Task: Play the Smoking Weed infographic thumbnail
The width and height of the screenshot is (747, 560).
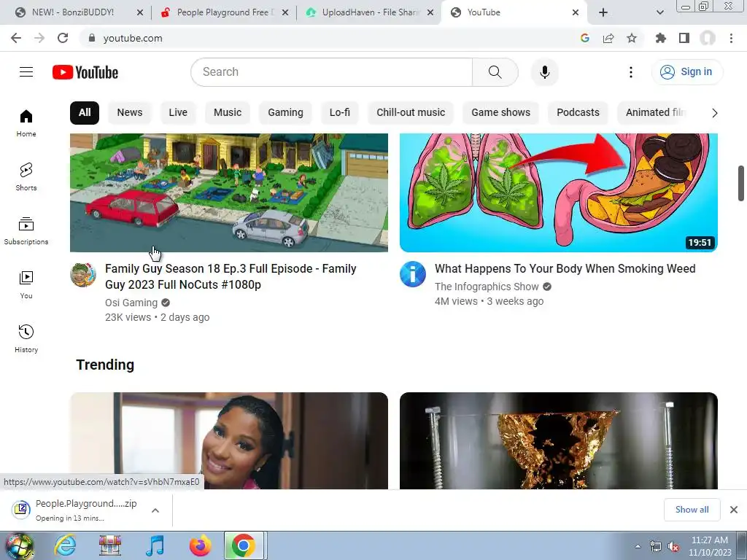Action: coord(558,192)
